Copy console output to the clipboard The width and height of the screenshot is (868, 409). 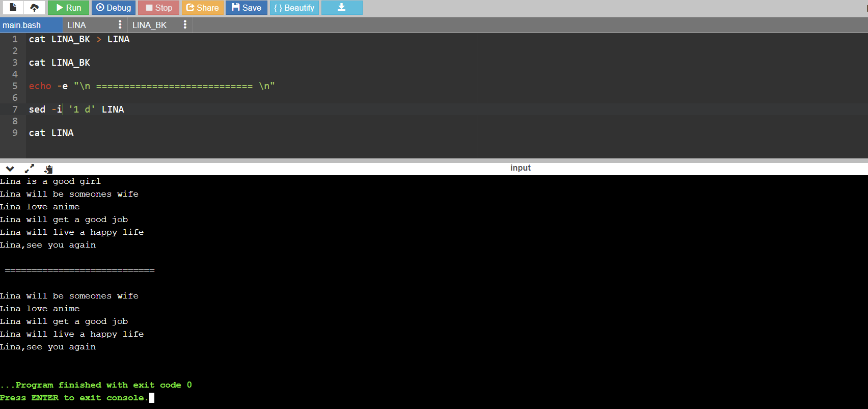coord(48,169)
